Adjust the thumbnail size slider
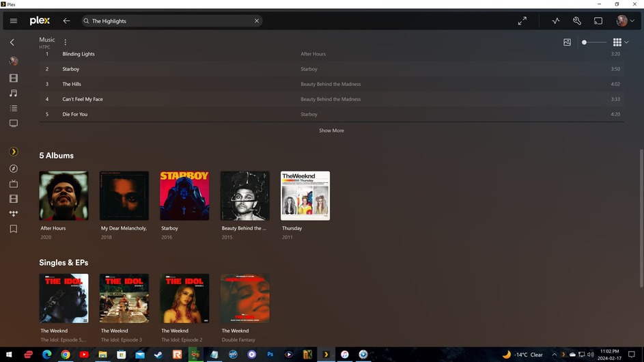 click(594, 42)
